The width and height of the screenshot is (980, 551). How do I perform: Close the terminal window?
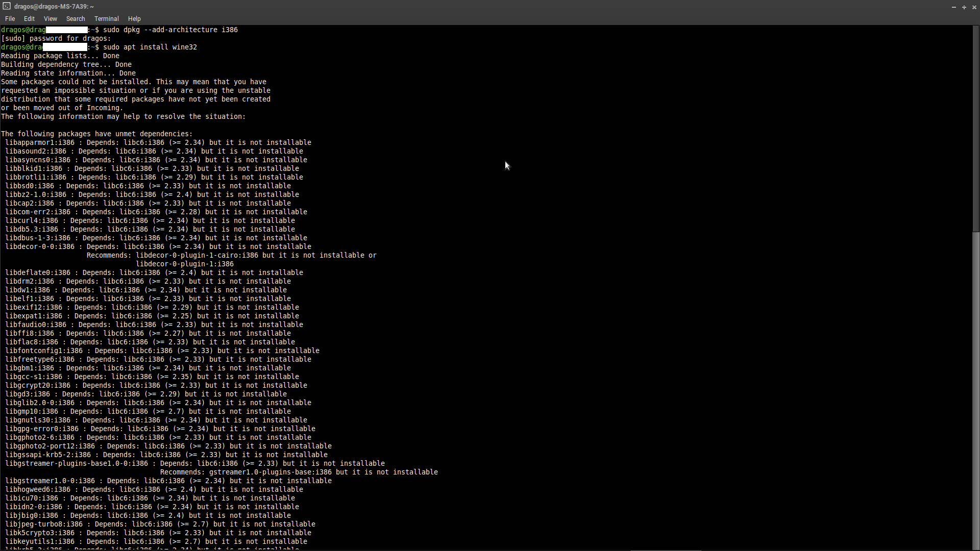(x=974, y=7)
